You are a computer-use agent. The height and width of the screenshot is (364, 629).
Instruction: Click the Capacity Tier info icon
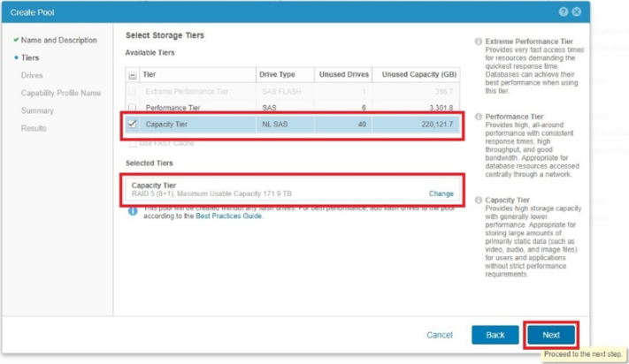pos(479,201)
